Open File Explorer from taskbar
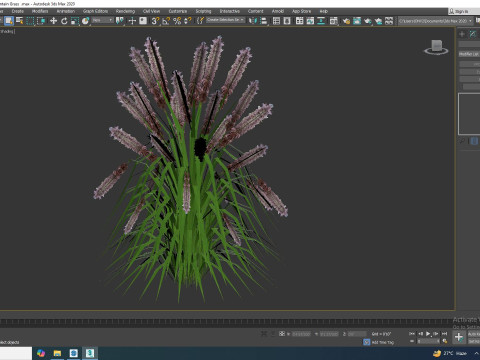Image resolution: width=480 pixels, height=360 pixels. pos(57,353)
